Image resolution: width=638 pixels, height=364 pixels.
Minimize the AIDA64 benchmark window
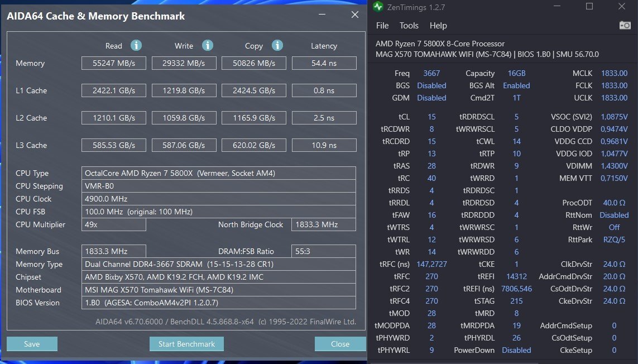(322, 15)
